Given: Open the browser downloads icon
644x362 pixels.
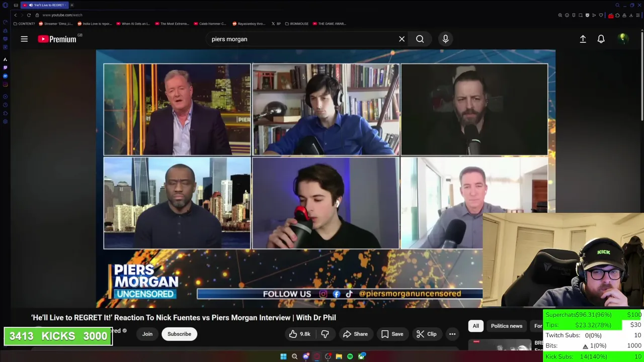Looking at the screenshot, I should click(x=631, y=15).
